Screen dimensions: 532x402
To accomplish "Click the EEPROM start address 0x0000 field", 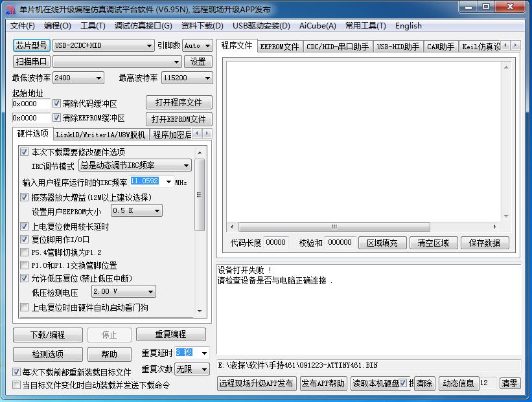I will point(30,118).
